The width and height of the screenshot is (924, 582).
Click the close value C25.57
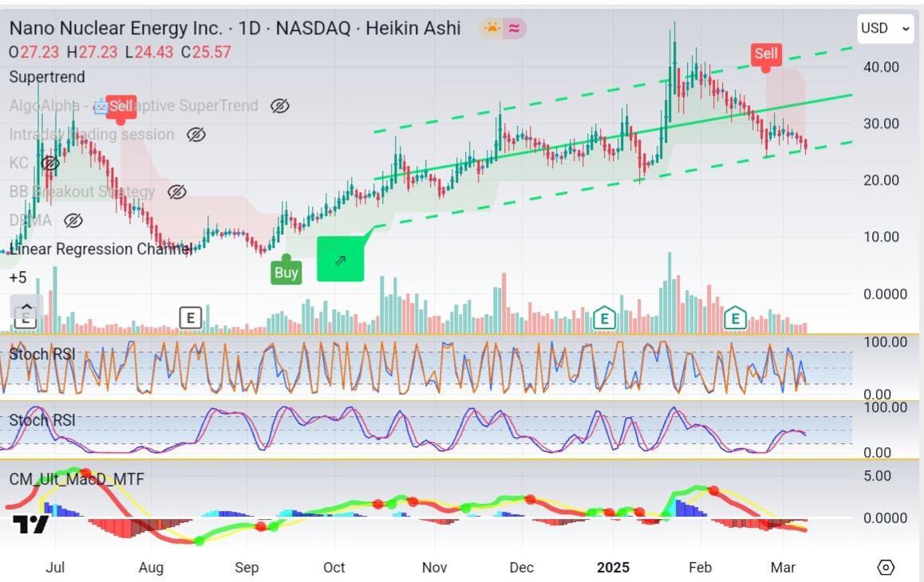tap(206, 53)
